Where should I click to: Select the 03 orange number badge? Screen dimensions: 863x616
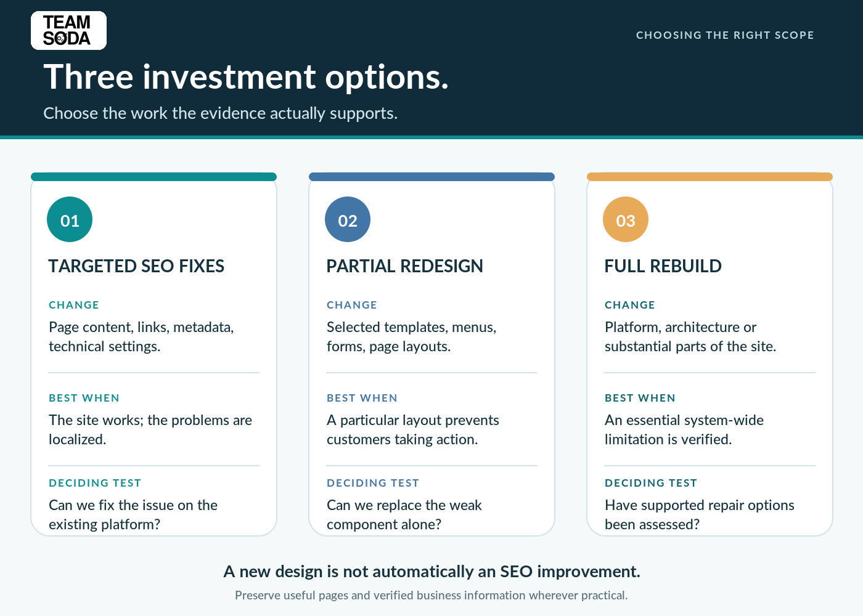click(626, 219)
